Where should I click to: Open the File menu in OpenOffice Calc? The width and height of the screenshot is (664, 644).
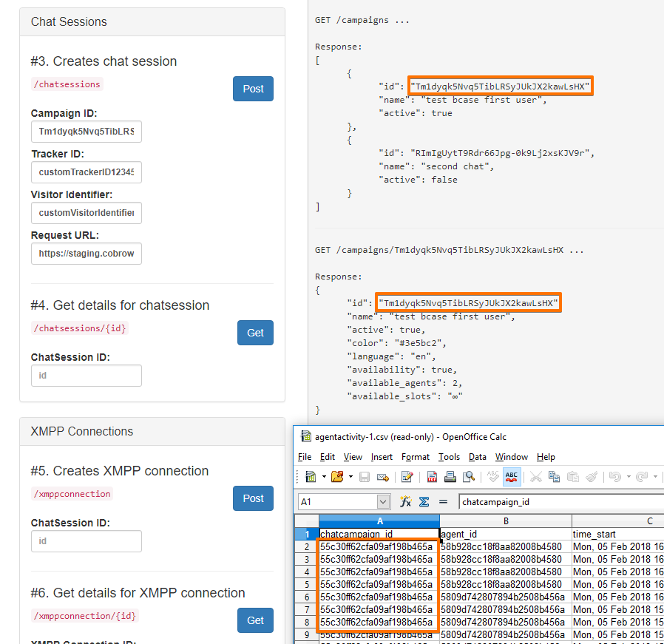click(x=305, y=457)
